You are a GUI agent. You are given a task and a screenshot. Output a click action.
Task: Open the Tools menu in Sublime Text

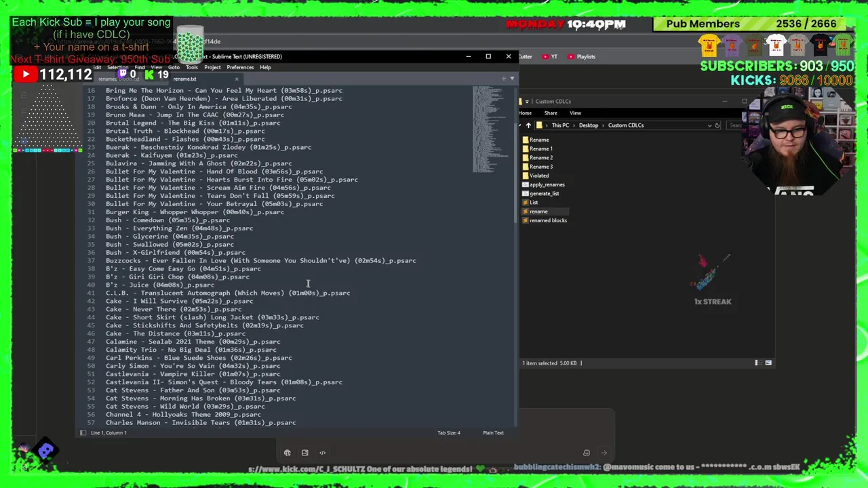(192, 67)
